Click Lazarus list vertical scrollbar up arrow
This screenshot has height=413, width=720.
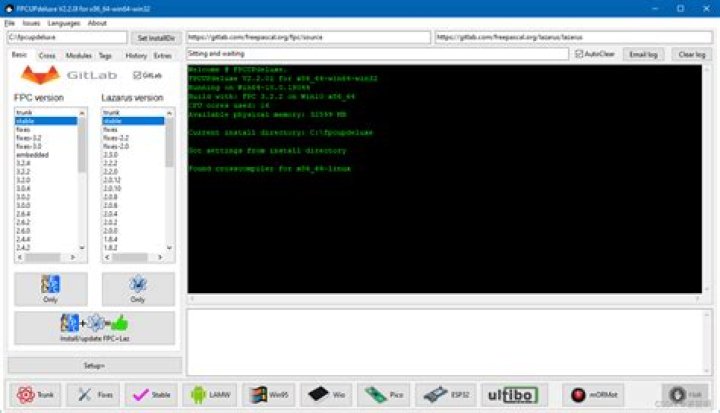tap(169, 113)
